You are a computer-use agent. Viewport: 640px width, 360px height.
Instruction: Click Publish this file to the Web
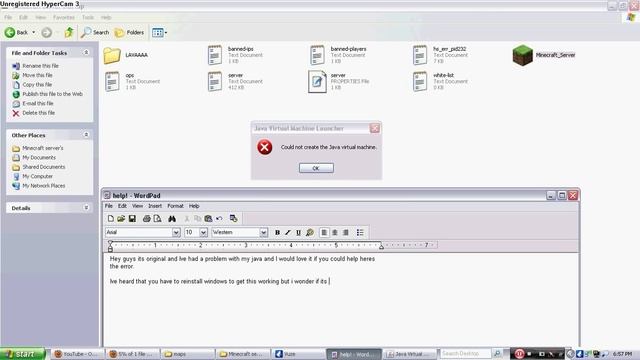click(52, 94)
